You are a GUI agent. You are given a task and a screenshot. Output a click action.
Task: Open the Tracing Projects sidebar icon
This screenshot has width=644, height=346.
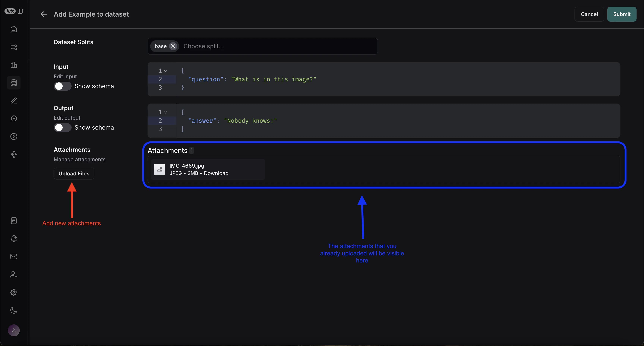14,47
